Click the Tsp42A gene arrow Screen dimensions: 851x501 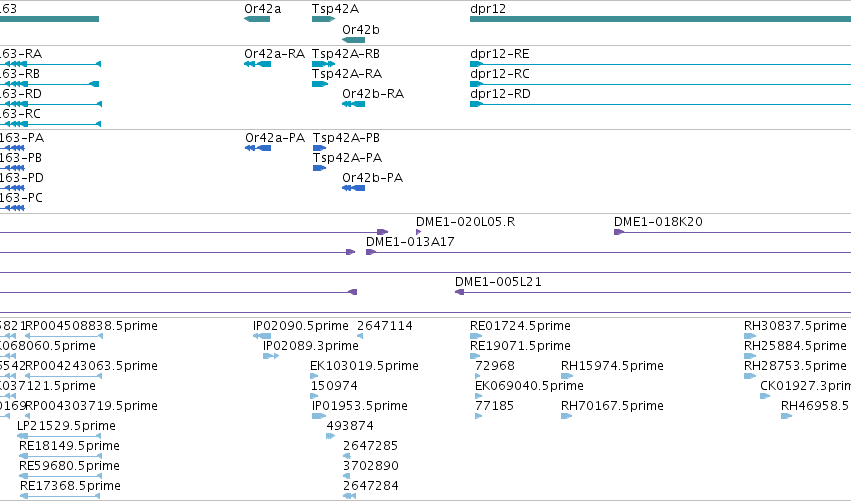323,19
